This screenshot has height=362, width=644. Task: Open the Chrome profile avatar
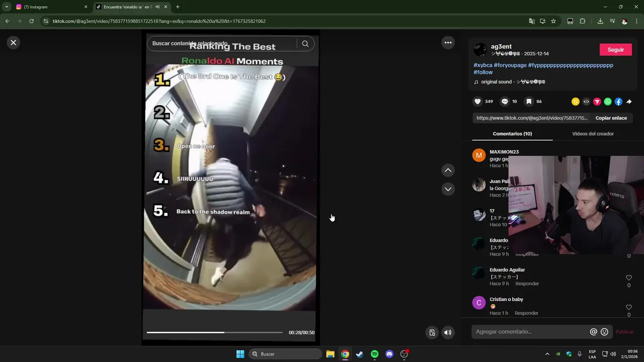pyautogui.click(x=624, y=21)
